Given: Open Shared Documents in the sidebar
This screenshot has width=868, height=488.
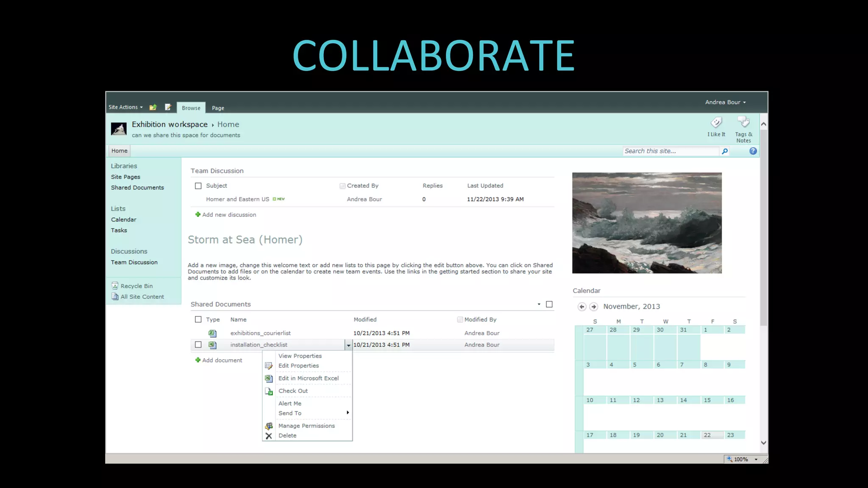Looking at the screenshot, I should (137, 188).
